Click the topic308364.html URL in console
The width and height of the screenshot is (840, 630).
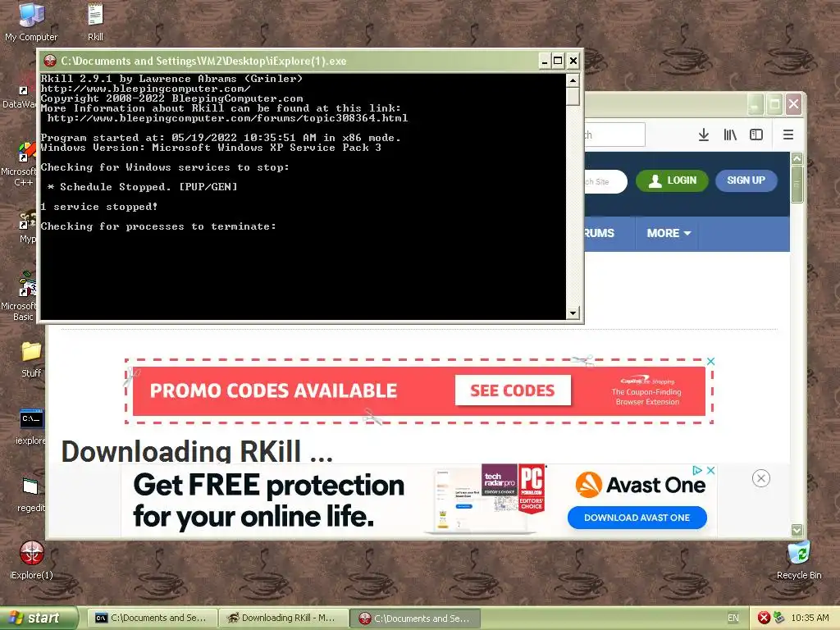coord(227,118)
